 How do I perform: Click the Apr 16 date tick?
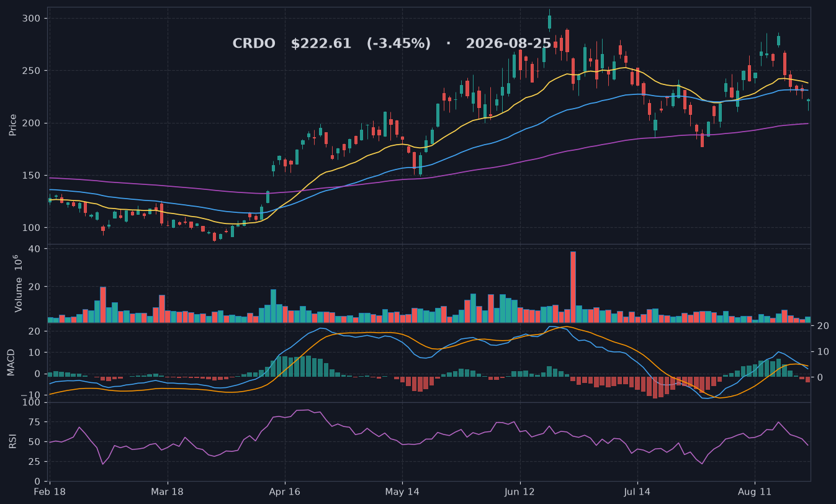tap(285, 492)
